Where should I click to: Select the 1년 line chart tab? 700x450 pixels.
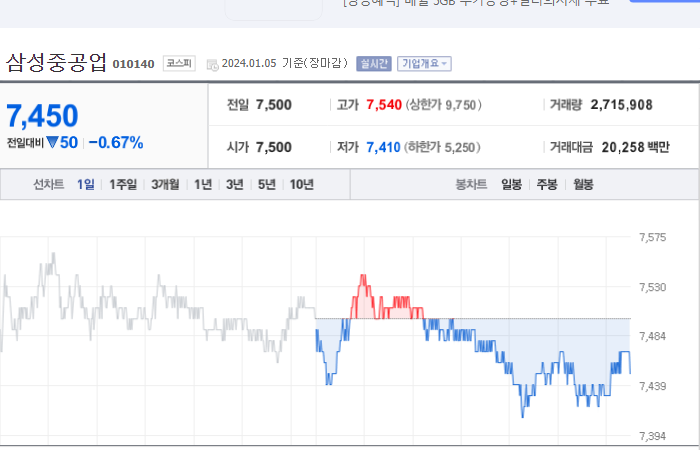pyautogui.click(x=203, y=184)
